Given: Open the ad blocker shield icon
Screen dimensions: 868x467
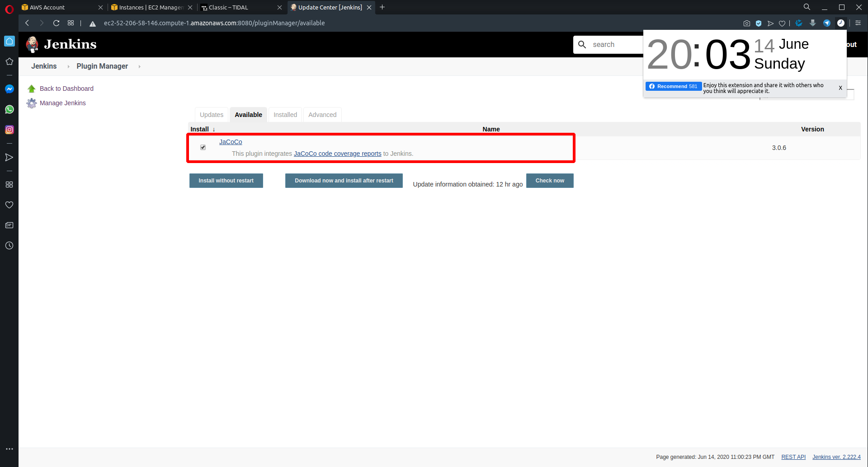Looking at the screenshot, I should coord(759,23).
